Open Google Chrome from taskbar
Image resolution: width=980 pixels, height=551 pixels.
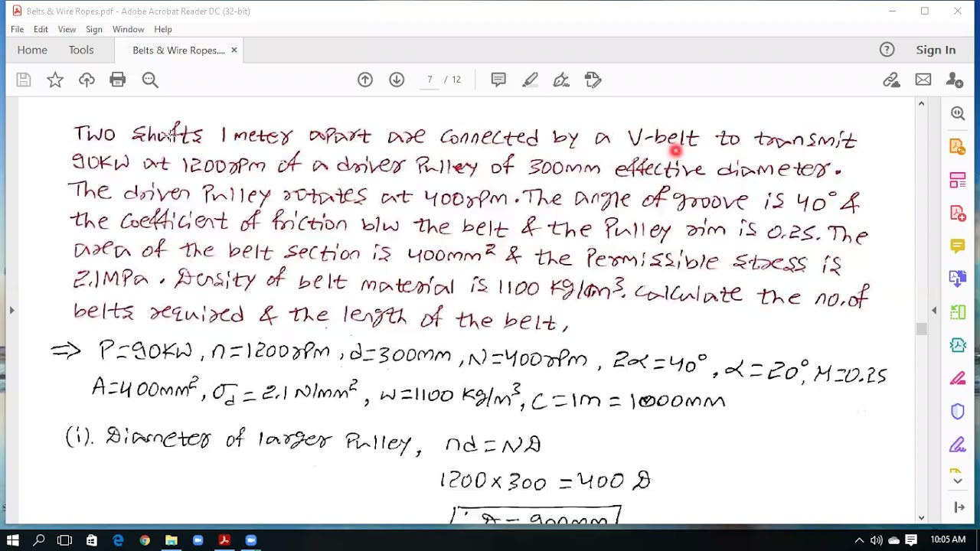(x=145, y=540)
